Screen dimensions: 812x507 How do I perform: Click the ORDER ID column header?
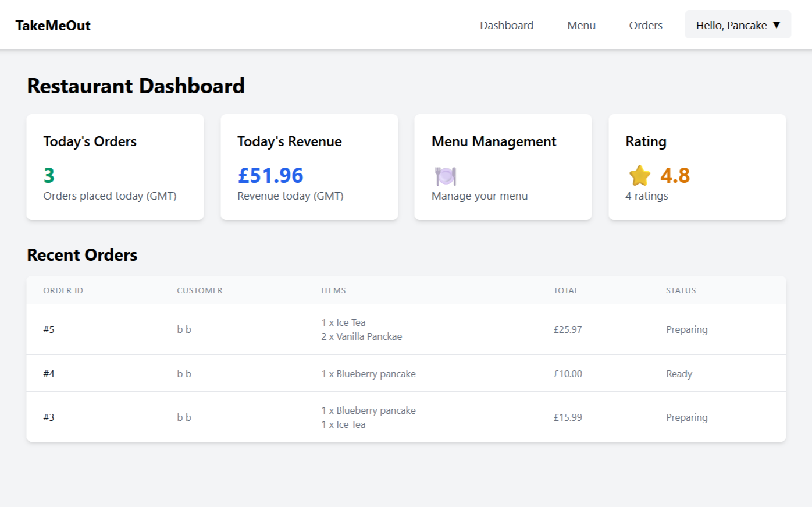tap(63, 290)
